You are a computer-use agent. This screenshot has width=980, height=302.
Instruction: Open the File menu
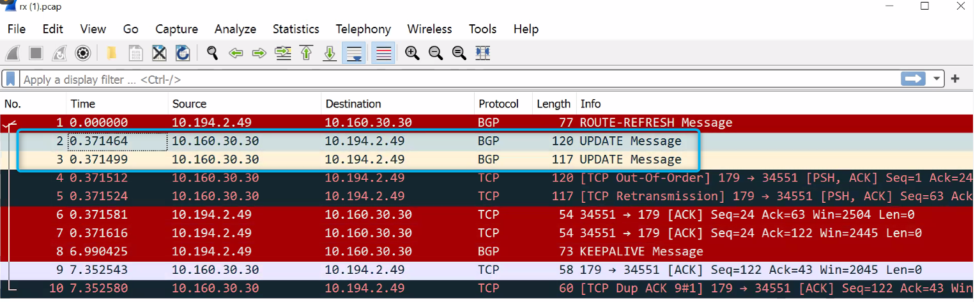click(17, 29)
